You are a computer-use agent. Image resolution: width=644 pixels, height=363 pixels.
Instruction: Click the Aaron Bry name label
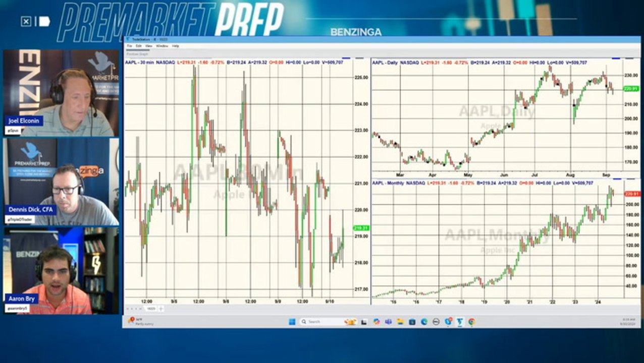21,298
